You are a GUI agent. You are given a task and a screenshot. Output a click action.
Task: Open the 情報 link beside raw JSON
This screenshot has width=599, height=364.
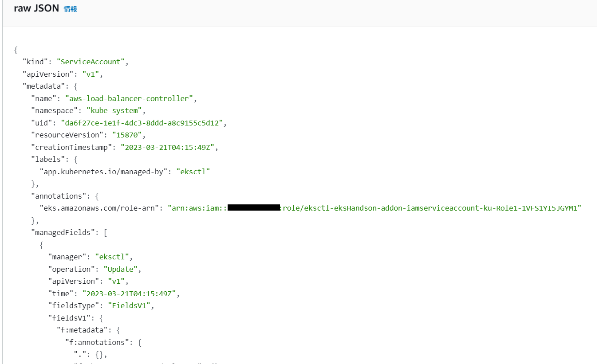point(70,9)
